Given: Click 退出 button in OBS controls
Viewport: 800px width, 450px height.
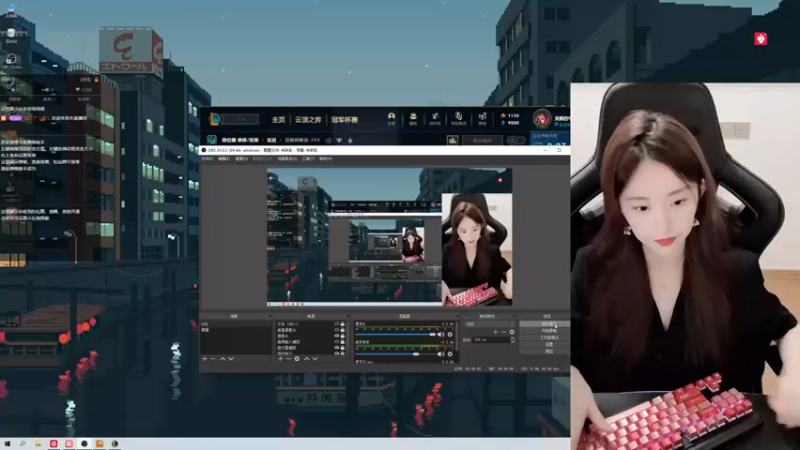Looking at the screenshot, I should tap(544, 351).
